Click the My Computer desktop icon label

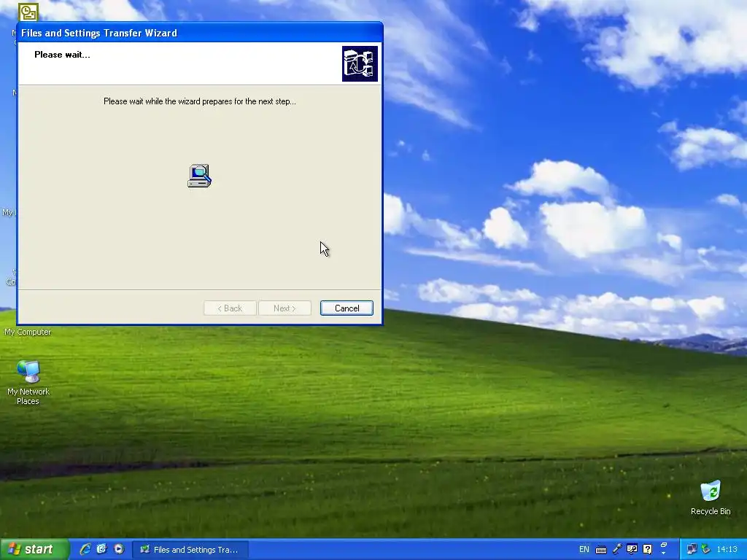click(x=28, y=332)
